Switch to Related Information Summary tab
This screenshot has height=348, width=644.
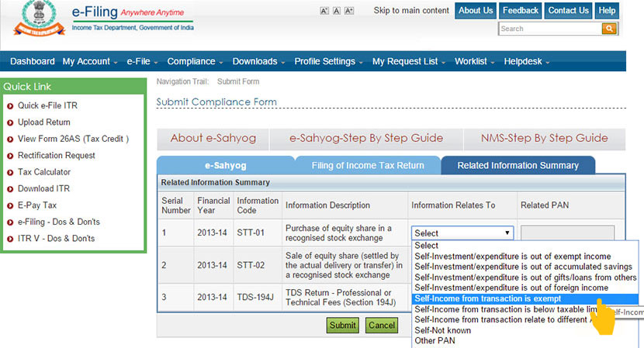518,165
